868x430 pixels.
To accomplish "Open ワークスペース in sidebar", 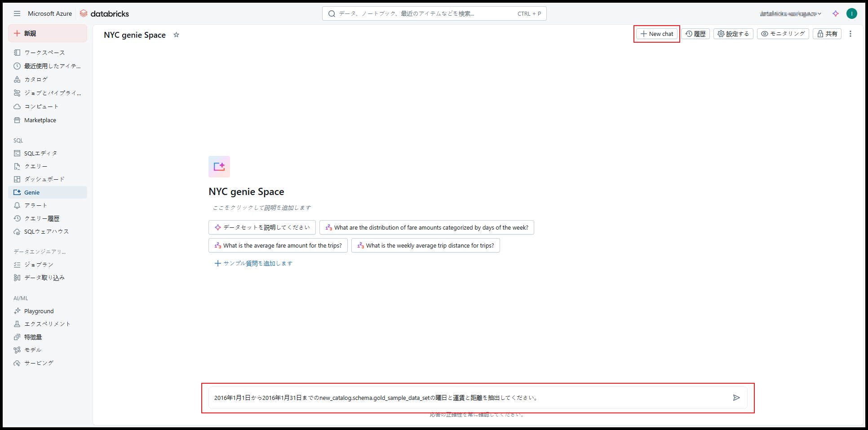I will (48, 53).
